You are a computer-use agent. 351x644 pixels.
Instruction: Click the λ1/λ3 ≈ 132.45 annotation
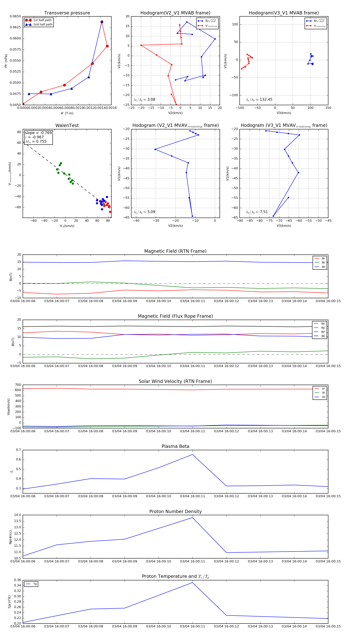(x=259, y=100)
